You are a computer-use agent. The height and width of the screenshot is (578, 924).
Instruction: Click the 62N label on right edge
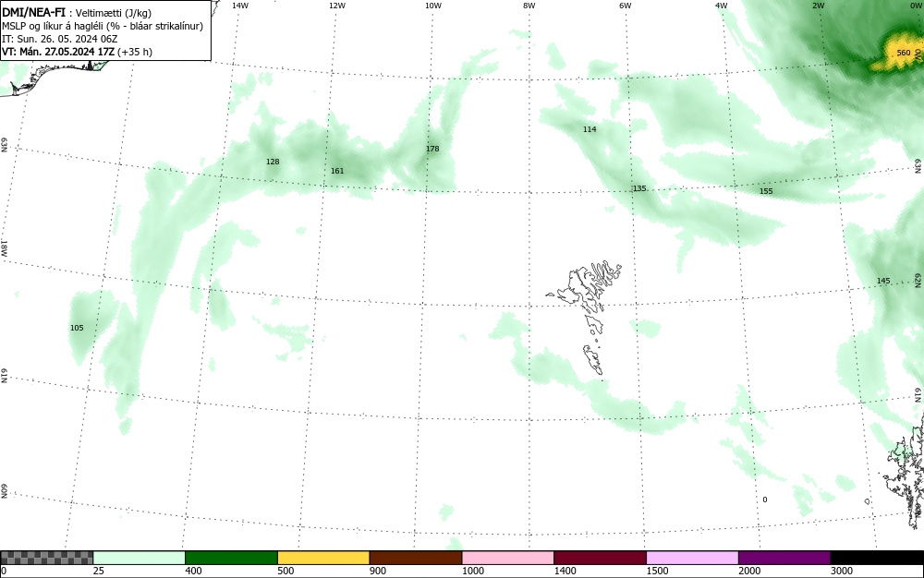(918, 281)
